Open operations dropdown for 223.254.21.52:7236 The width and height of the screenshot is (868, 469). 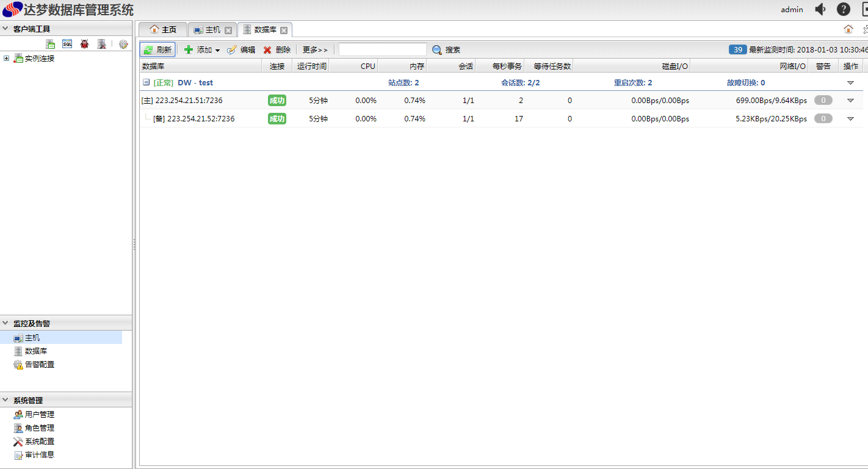[x=850, y=119]
